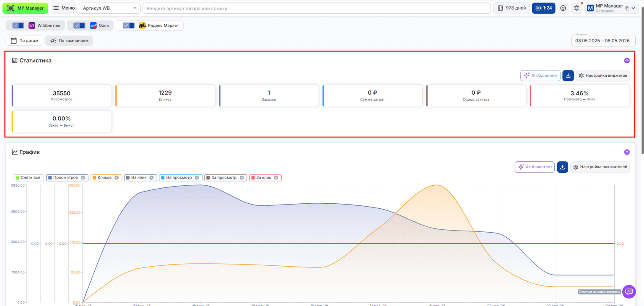Open the chat support bubble icon
644x306 pixels.
pos(629,291)
